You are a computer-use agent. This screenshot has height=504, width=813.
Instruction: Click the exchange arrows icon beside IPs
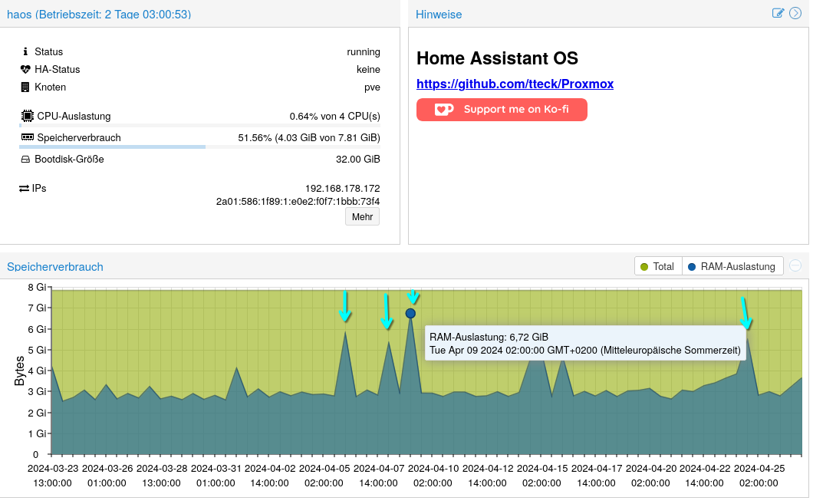(x=24, y=189)
